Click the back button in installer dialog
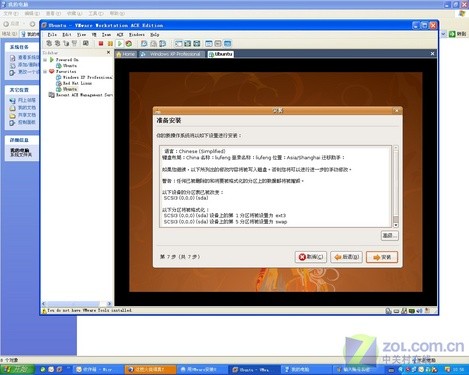Viewport: 469px width, 375px height. (x=347, y=257)
